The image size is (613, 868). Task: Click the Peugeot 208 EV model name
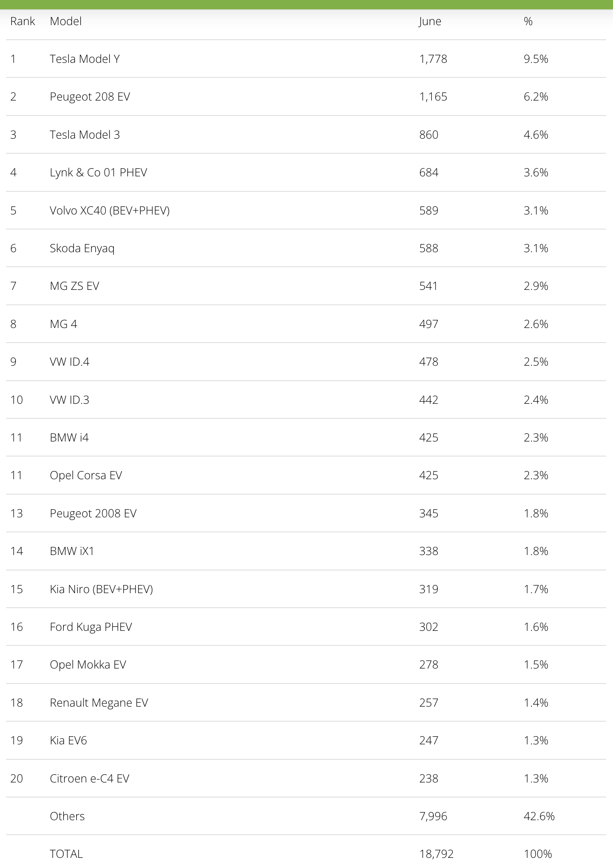coord(90,97)
